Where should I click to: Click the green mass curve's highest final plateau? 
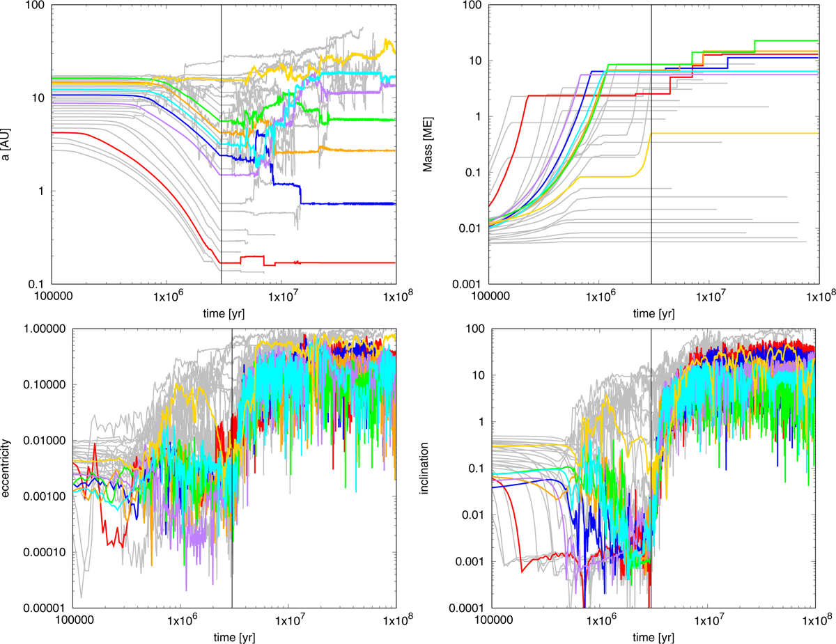pyautogui.click(x=787, y=41)
